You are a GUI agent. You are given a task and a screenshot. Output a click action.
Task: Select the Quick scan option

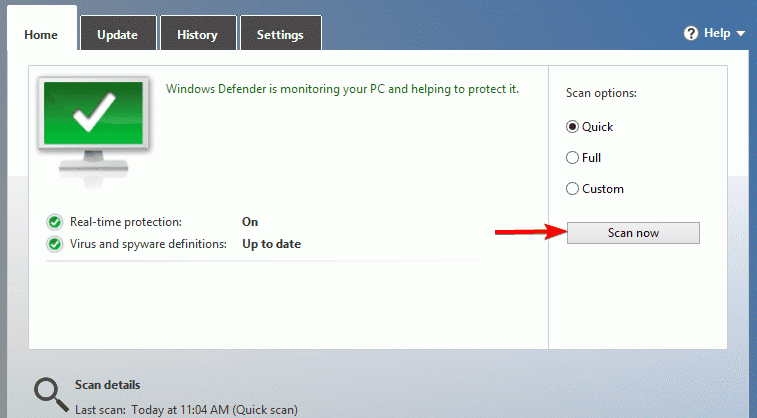pyautogui.click(x=573, y=127)
